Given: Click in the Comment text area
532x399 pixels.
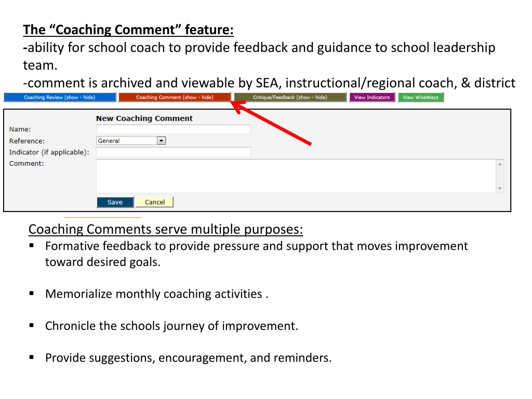Looking at the screenshot, I should [296, 176].
